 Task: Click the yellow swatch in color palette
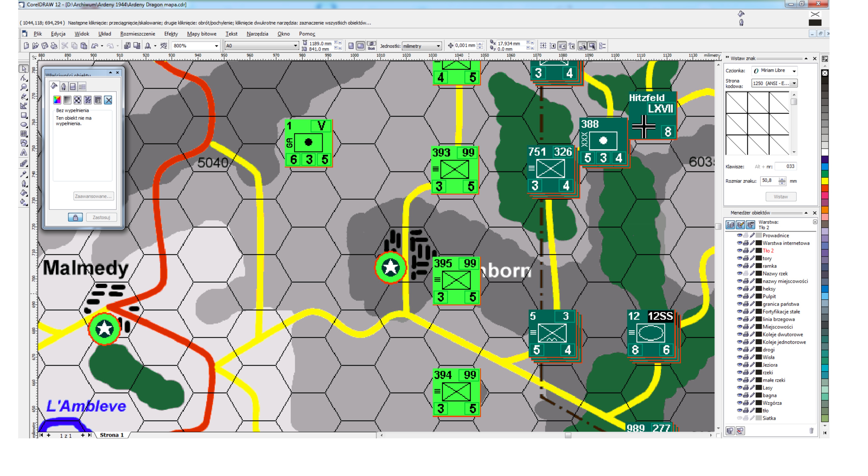[824, 181]
